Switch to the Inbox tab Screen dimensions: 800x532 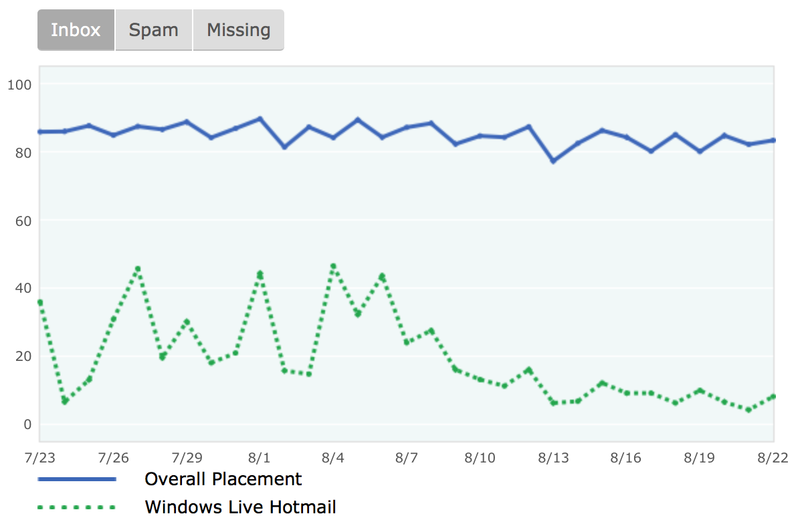click(x=76, y=30)
